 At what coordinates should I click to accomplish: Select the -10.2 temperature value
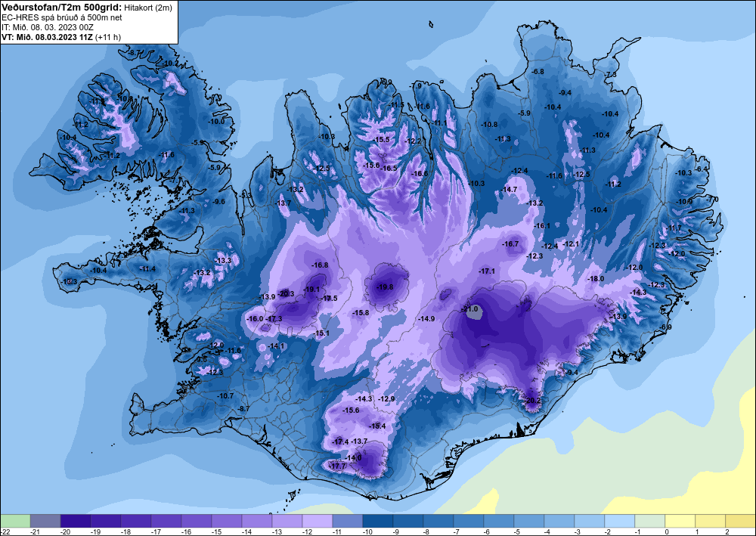point(169,64)
